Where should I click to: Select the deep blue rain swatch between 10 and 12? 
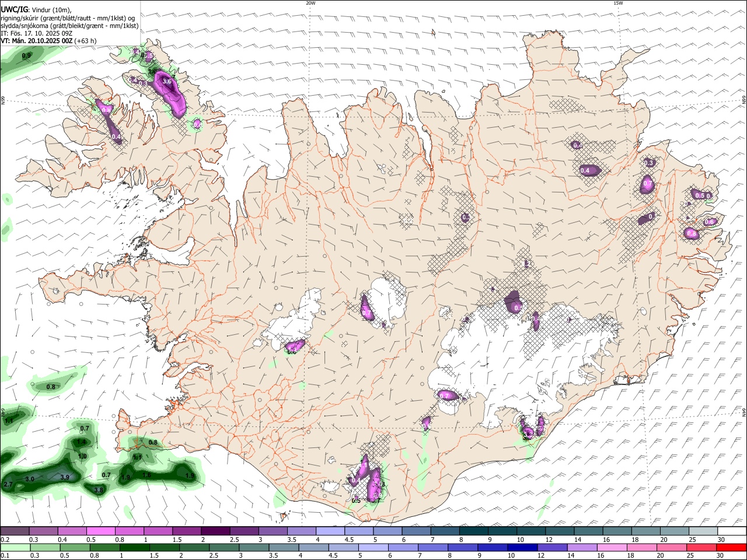[522, 548]
